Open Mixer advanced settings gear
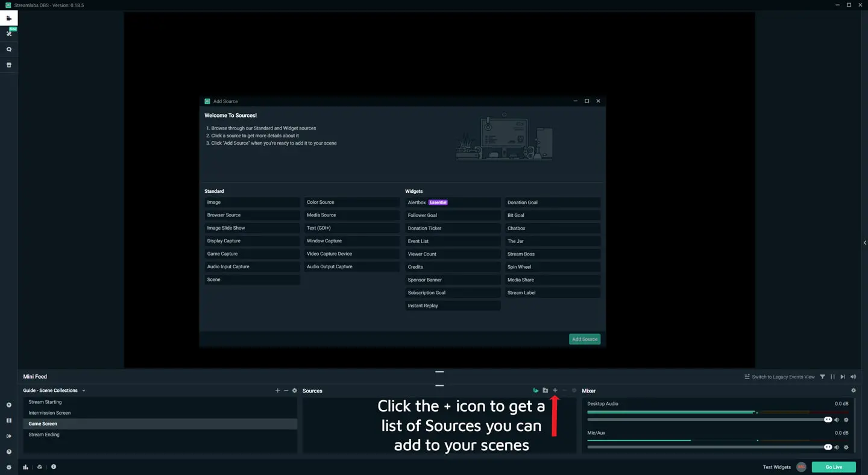Screen dimensions: 868x475 (x=853, y=391)
